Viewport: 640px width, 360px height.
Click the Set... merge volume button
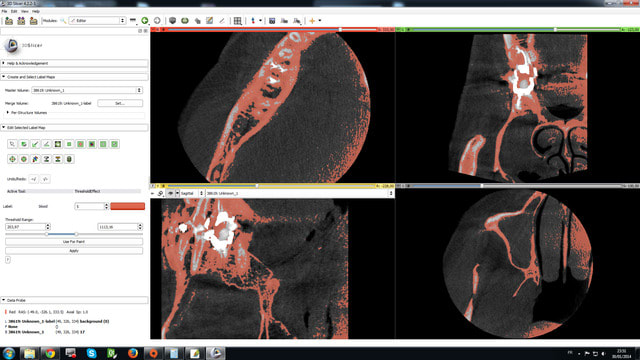point(120,103)
